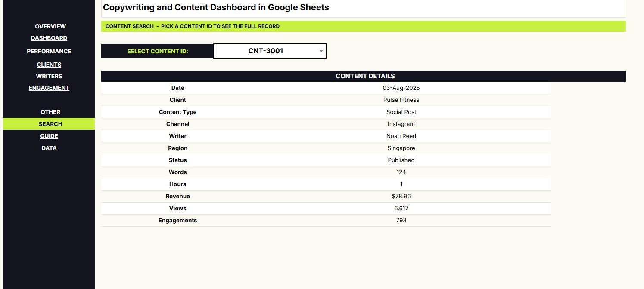Click the SELECT CONTENT ID label
This screenshot has height=289, width=644.
(x=158, y=51)
